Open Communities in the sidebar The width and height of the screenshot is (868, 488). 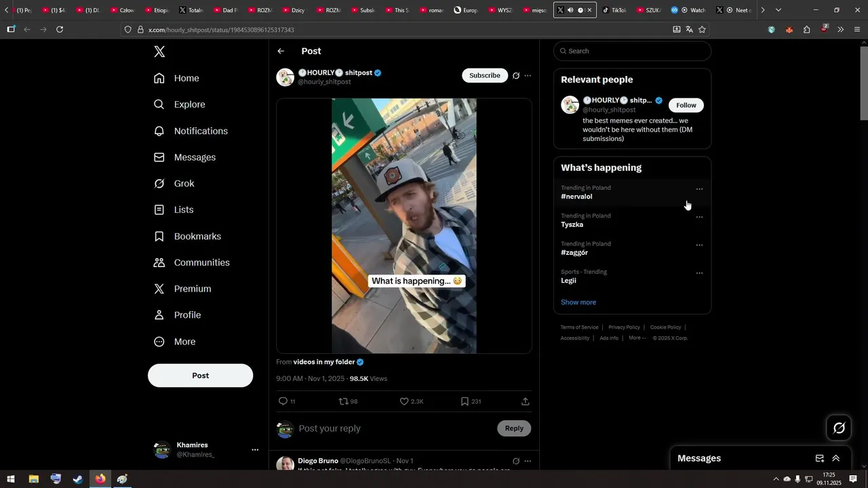click(192, 262)
